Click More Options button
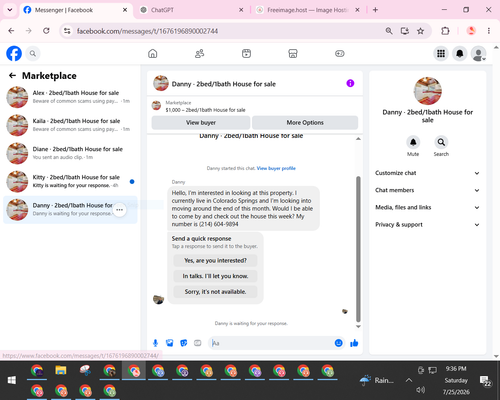Viewport: 500px width, 400px height. pyautogui.click(x=305, y=123)
